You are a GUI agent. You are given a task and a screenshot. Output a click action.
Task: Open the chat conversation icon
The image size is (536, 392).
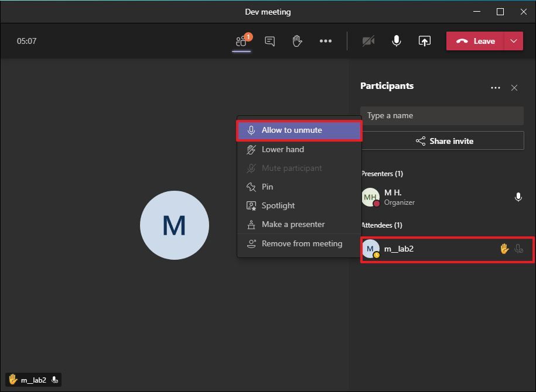coord(269,41)
